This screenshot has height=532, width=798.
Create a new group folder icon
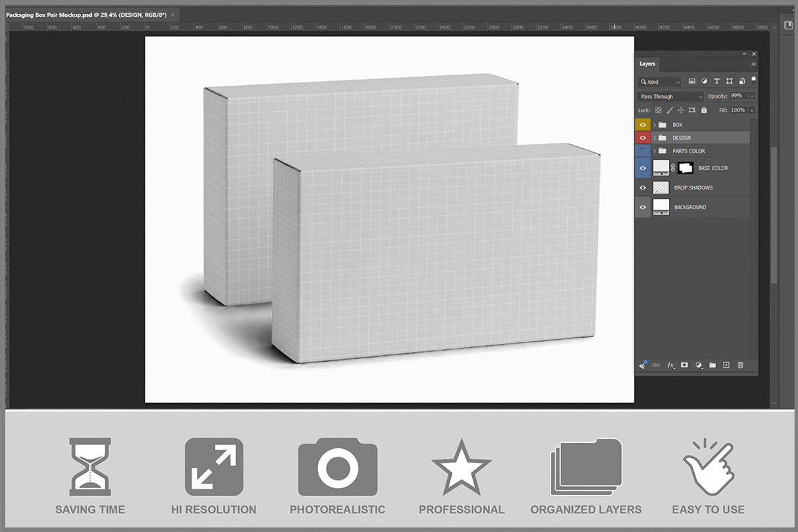712,365
